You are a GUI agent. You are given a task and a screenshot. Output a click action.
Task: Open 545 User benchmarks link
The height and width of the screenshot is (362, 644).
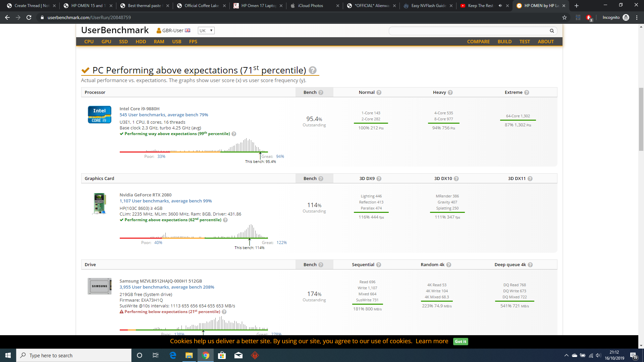164,115
